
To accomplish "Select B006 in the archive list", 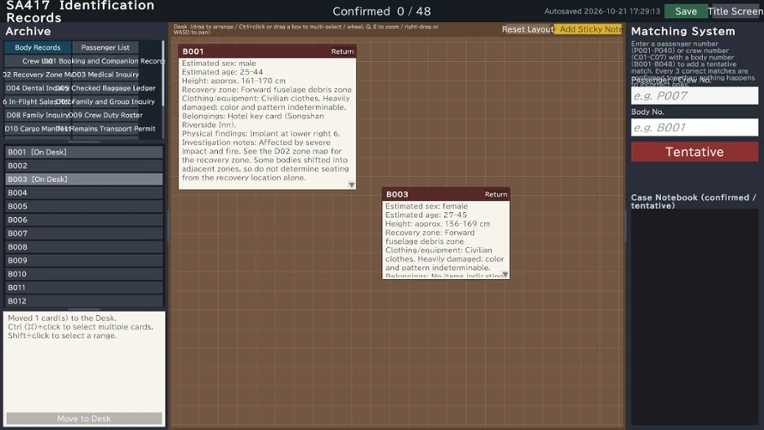I will (x=84, y=220).
